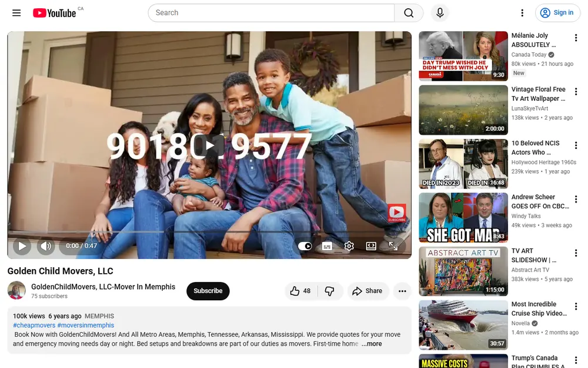Open Mélanie Joly video thumbnail
This screenshot has height=368, width=588.
463,57
